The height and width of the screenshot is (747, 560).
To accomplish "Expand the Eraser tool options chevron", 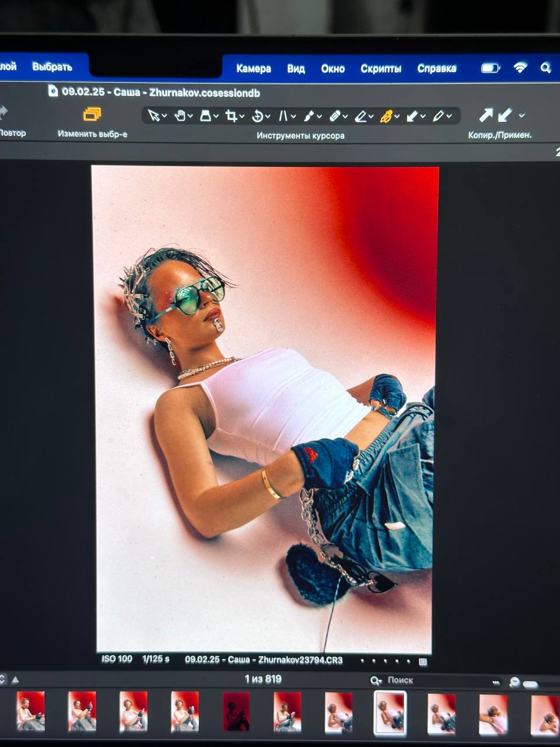I will pos(371,117).
